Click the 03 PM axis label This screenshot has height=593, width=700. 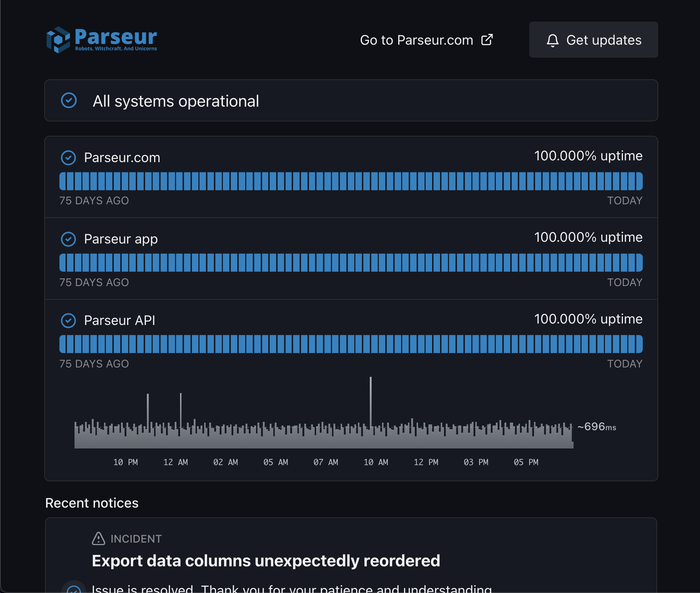click(476, 462)
